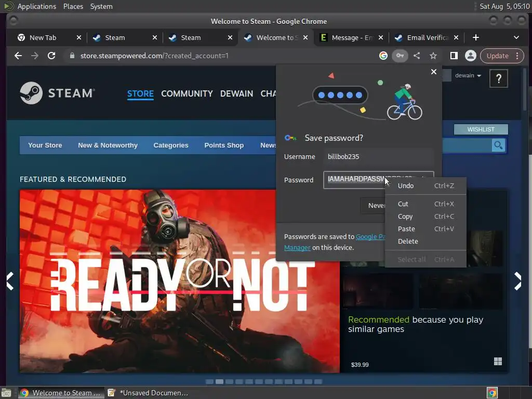Click the WISHLIST button
The image size is (532, 399).
[481, 129]
